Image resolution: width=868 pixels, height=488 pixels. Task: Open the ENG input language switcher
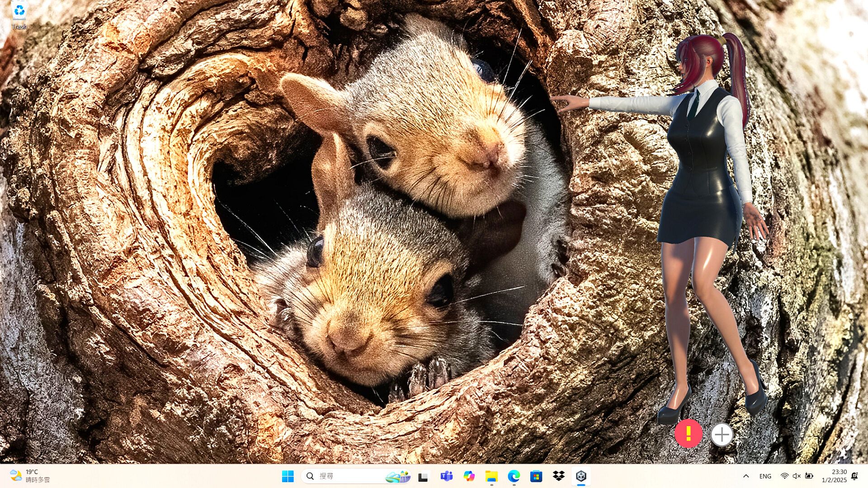coord(765,476)
